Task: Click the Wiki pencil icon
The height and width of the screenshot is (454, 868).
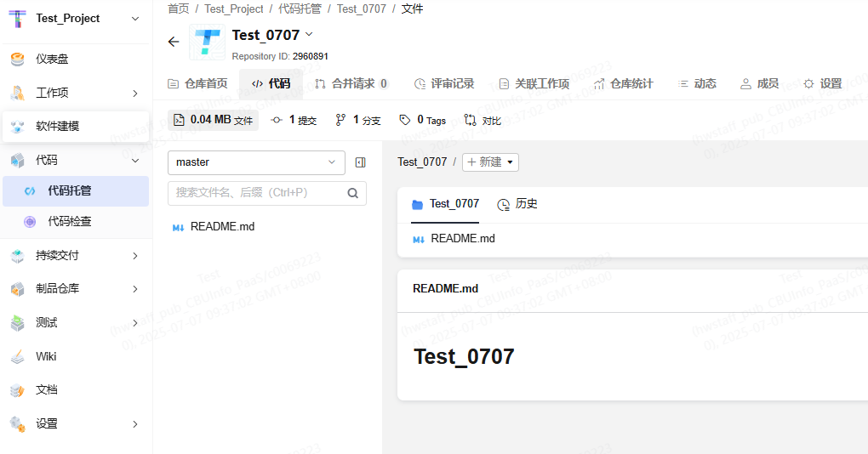Action: tap(18, 357)
